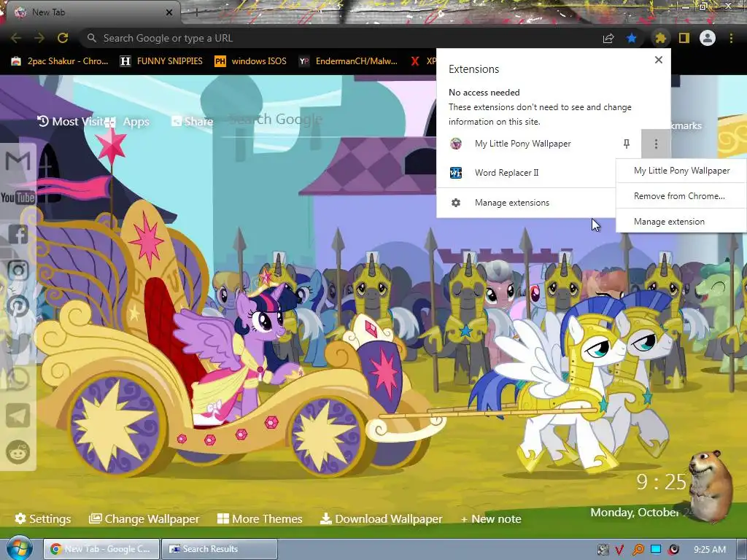Image resolution: width=747 pixels, height=560 pixels.
Task: Choose My Little Pony Wallpaper in context menu
Action: pos(681,171)
